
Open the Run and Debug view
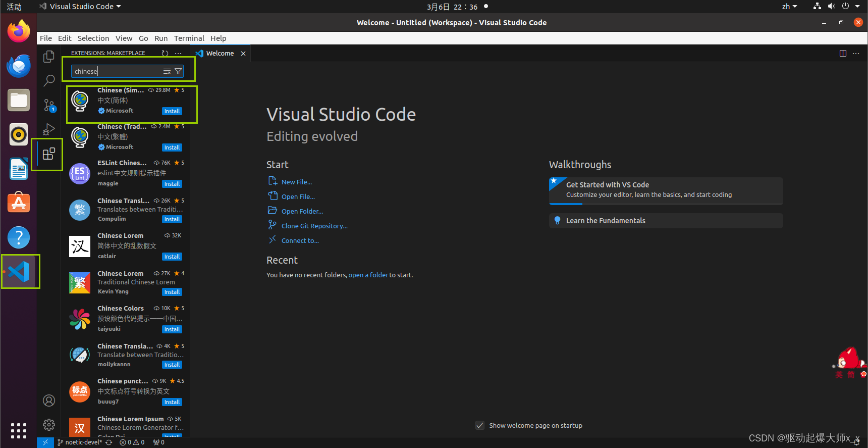coord(49,129)
